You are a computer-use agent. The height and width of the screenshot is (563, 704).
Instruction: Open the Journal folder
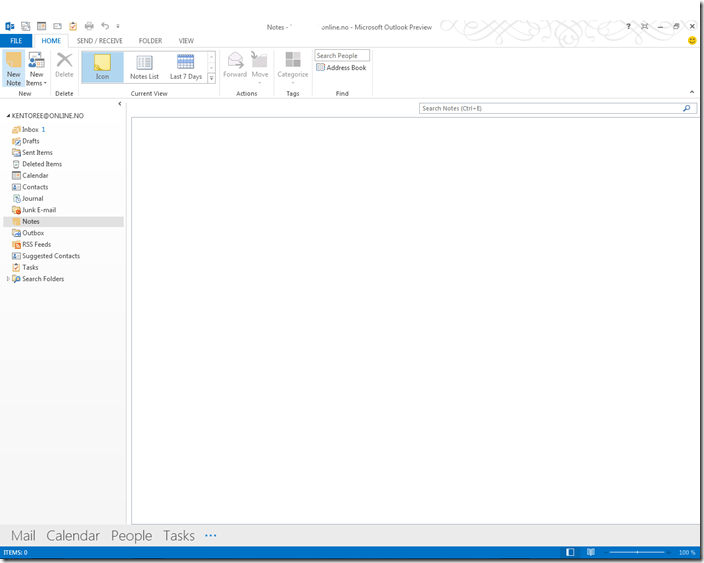[x=63, y=198]
